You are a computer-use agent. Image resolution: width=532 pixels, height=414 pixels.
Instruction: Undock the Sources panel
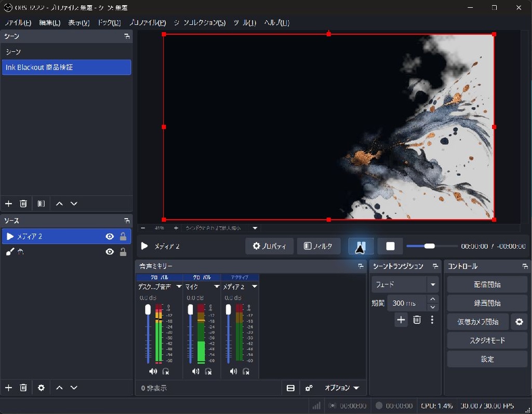[127, 221]
